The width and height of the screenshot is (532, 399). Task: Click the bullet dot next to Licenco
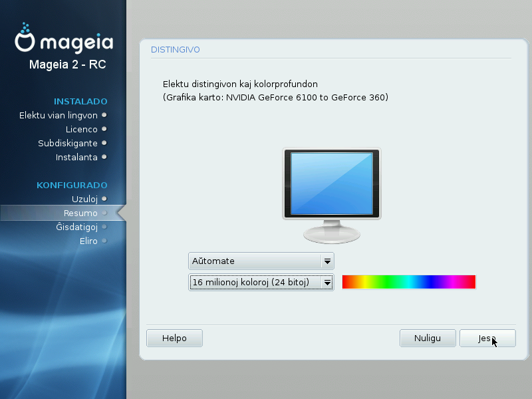click(104, 129)
